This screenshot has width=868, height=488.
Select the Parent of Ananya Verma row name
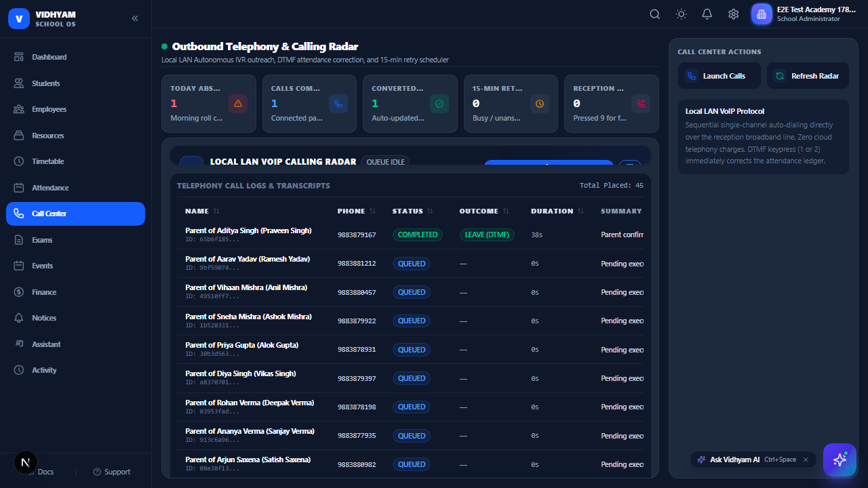(250, 431)
